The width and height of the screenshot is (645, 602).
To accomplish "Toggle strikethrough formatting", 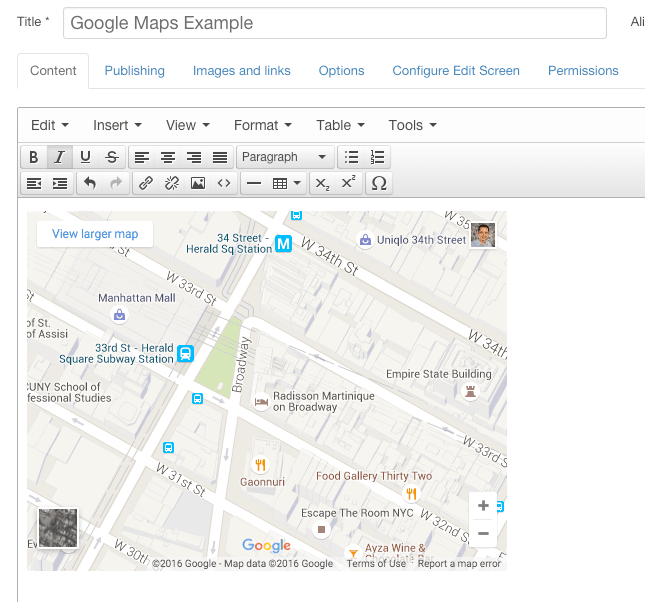I will tap(111, 157).
